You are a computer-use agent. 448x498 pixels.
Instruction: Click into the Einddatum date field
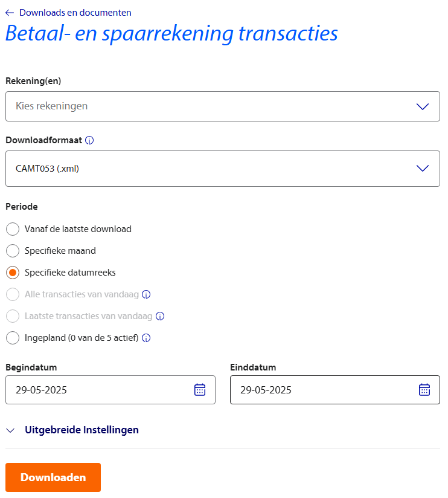pyautogui.click(x=320, y=390)
